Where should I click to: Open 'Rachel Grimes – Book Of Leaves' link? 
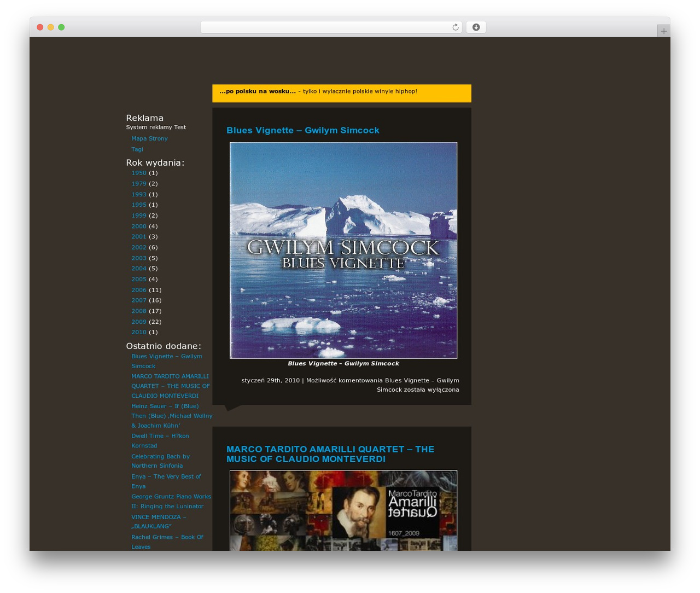click(167, 542)
